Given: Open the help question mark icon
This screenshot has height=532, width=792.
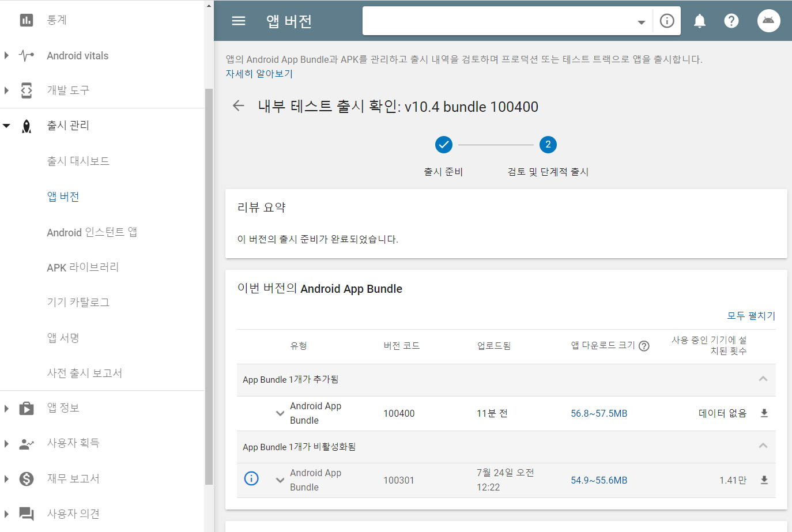Looking at the screenshot, I should [x=731, y=21].
